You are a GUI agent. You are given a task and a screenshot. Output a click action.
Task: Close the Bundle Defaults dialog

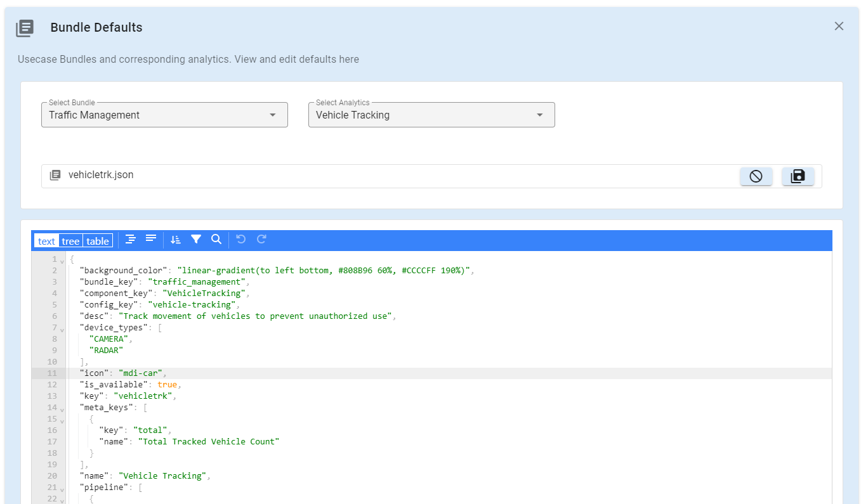(x=839, y=26)
